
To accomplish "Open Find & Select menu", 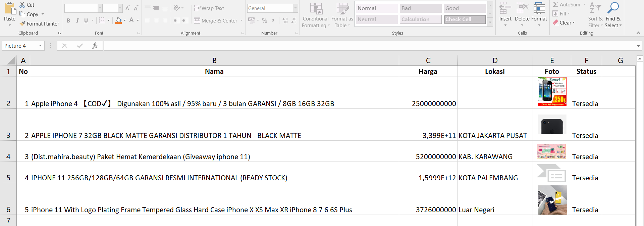I will pyautogui.click(x=613, y=15).
